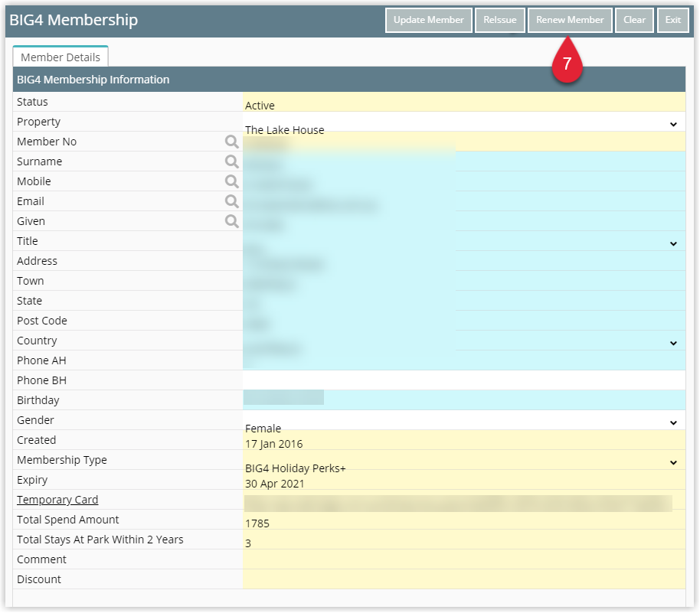
Task: Click the Discount input field
Action: 464,579
